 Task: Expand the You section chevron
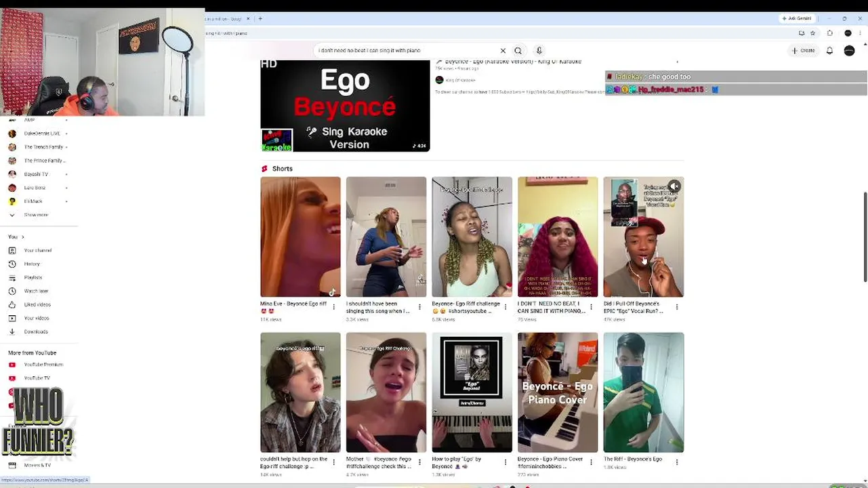click(22, 237)
